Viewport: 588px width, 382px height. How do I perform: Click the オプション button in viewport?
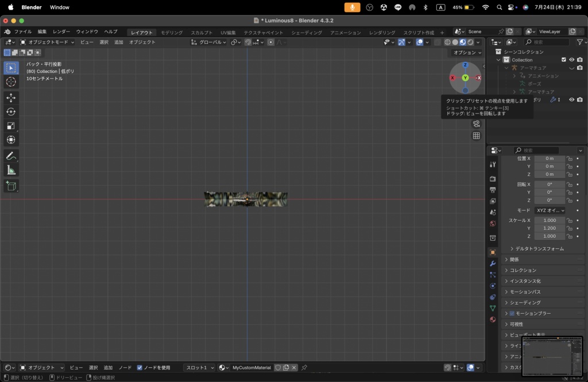(467, 53)
